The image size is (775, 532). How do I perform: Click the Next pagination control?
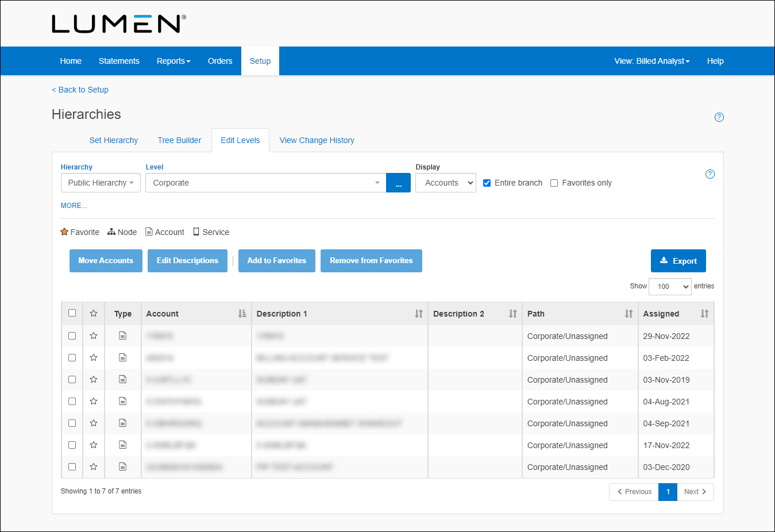[x=695, y=492]
